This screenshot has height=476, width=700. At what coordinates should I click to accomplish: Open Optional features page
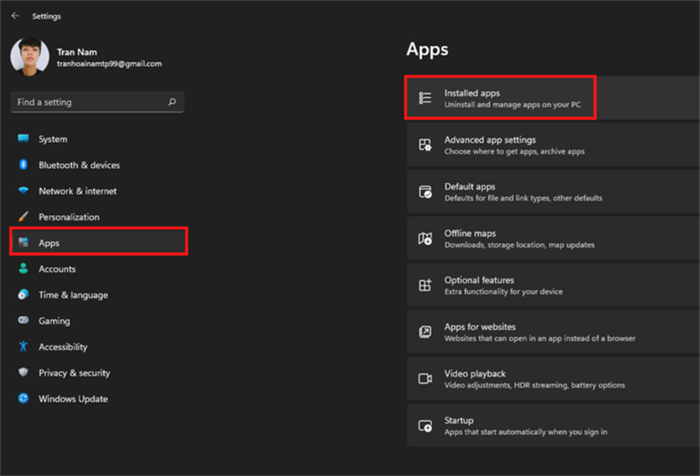(x=554, y=285)
